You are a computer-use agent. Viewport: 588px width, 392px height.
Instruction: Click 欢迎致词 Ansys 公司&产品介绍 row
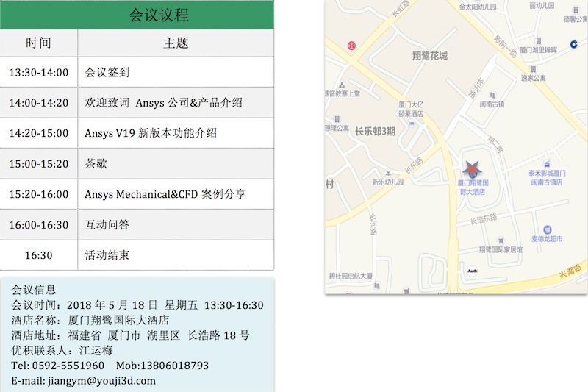176,102
